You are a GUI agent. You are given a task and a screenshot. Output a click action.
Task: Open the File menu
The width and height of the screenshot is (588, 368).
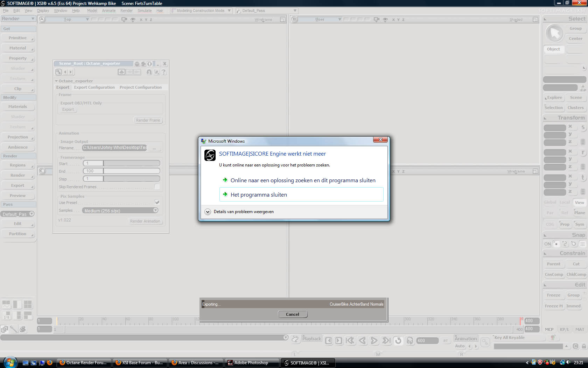pos(6,11)
